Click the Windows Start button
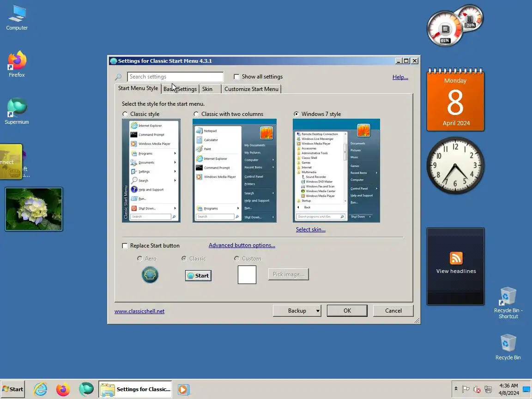This screenshot has height=399, width=532. pyautogui.click(x=12, y=389)
